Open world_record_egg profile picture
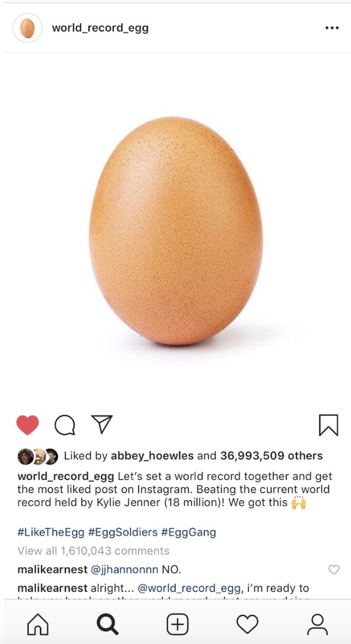Screen dimensions: 351x644 tap(28, 28)
